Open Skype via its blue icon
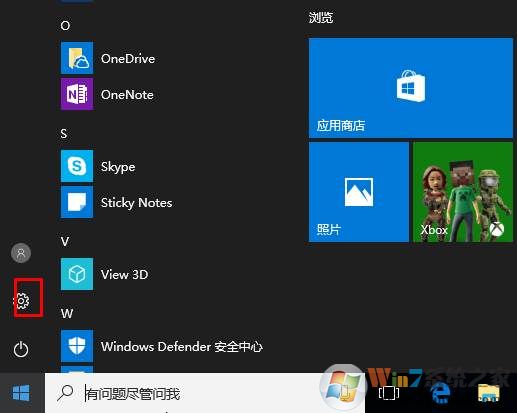 (x=77, y=166)
